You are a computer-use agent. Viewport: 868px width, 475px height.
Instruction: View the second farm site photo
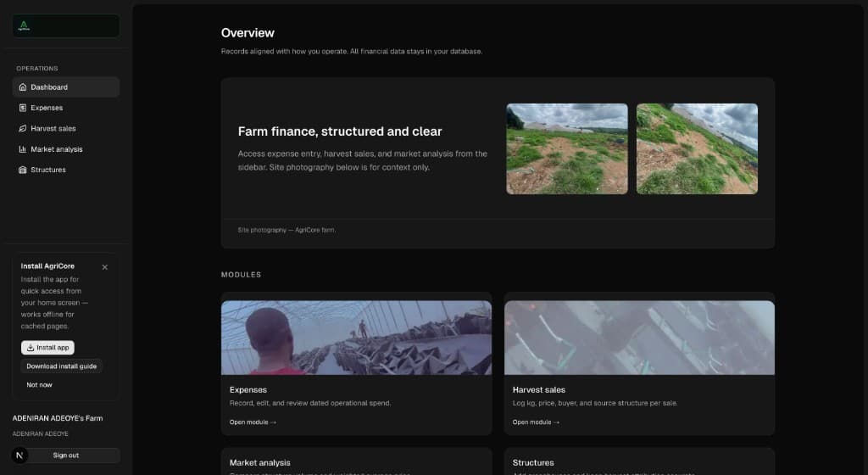coord(697,148)
